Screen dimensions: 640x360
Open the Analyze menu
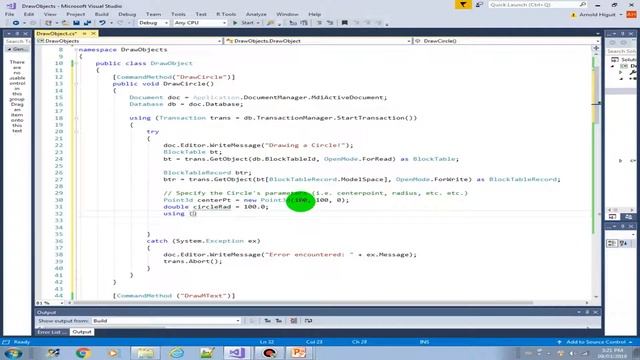(x=256, y=14)
